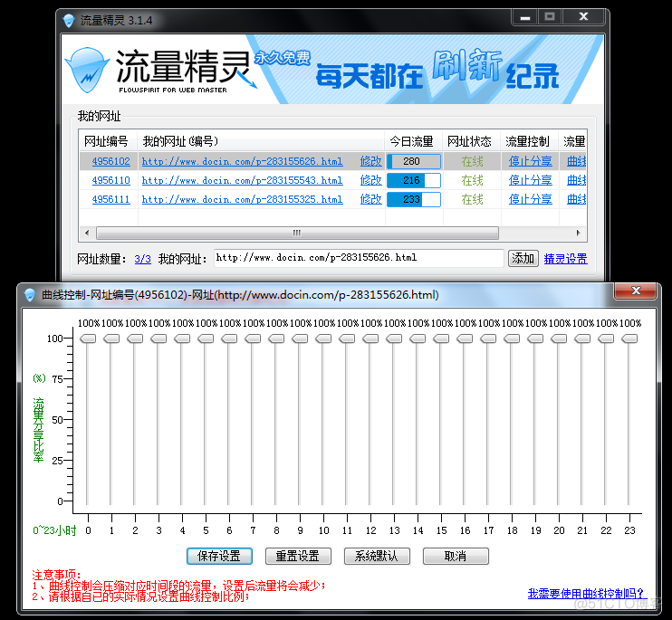Click the 我的网址 URL input field
The image size is (672, 620).
(x=358, y=258)
